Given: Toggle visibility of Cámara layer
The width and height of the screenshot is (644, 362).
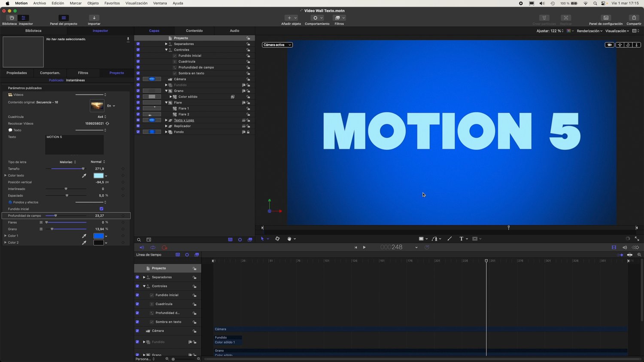Looking at the screenshot, I should click(138, 79).
